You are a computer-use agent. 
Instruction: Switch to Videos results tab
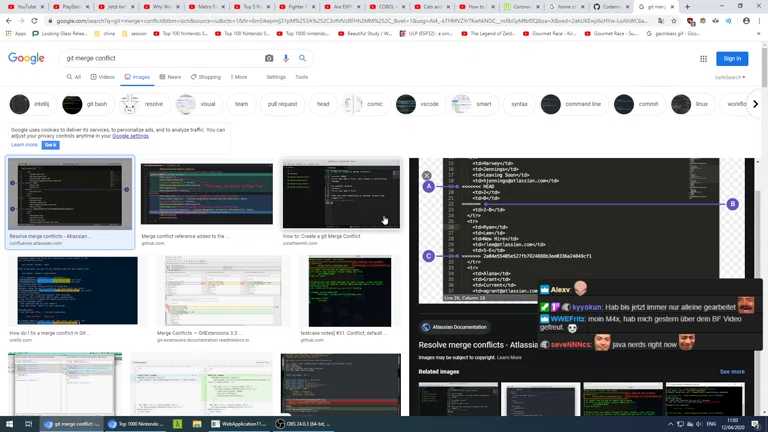pyautogui.click(x=102, y=77)
